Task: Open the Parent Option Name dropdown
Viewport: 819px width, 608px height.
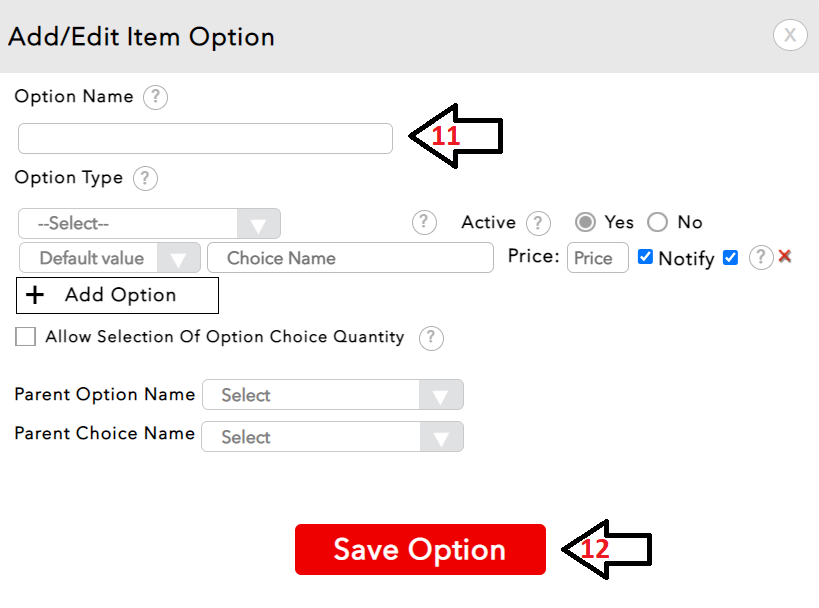Action: tap(332, 395)
